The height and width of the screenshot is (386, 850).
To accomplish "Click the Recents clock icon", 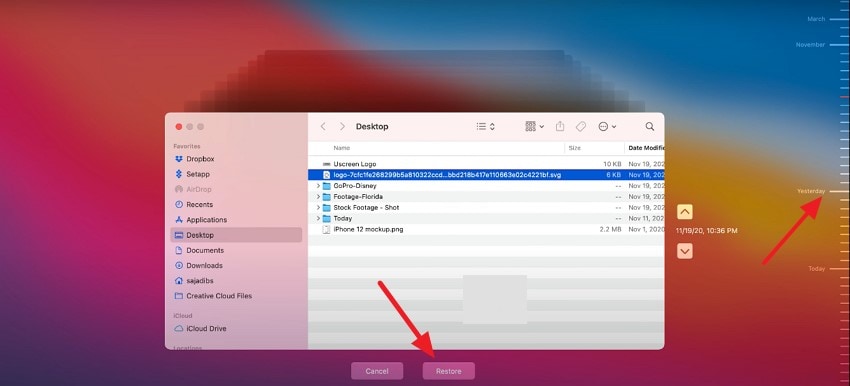I will pyautogui.click(x=179, y=204).
